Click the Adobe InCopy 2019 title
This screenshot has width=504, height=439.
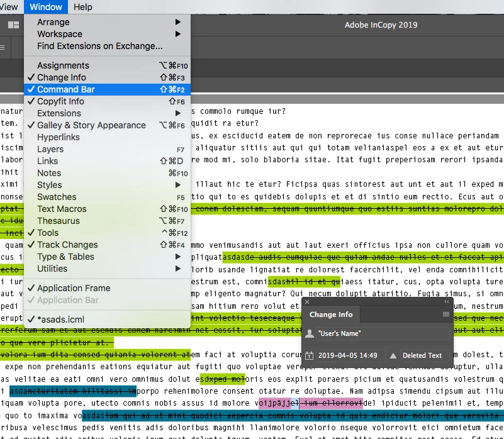point(381,25)
